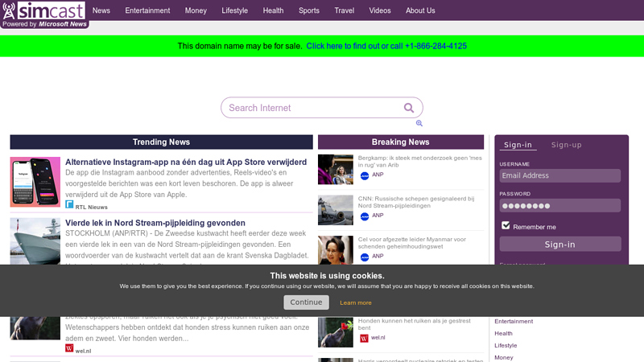Focus the Password field
The width and height of the screenshot is (644, 362).
click(x=560, y=206)
